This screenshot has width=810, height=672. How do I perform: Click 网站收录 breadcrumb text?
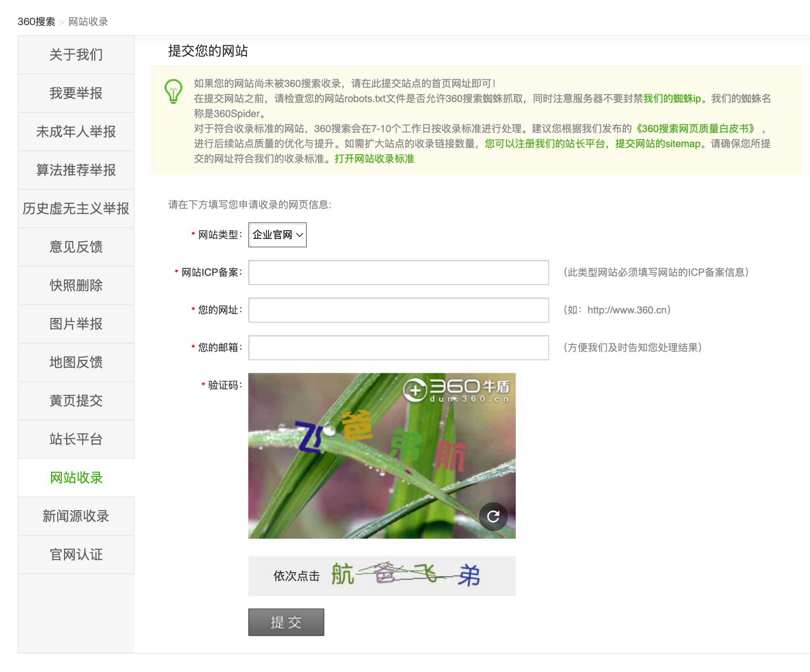88,22
